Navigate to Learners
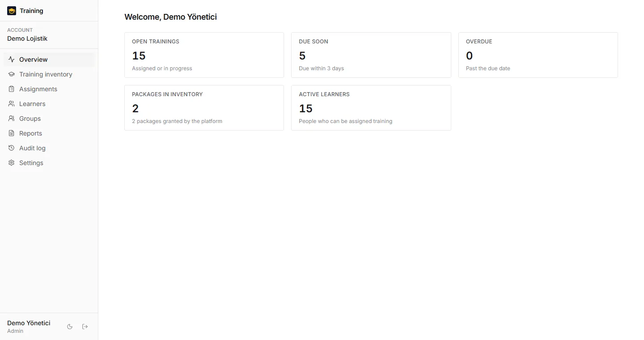 [x=49, y=104]
